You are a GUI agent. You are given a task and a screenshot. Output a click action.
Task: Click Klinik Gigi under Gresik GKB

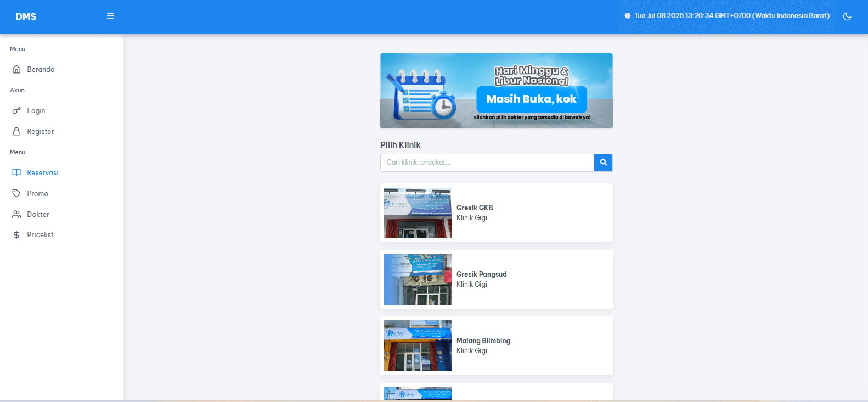472,218
